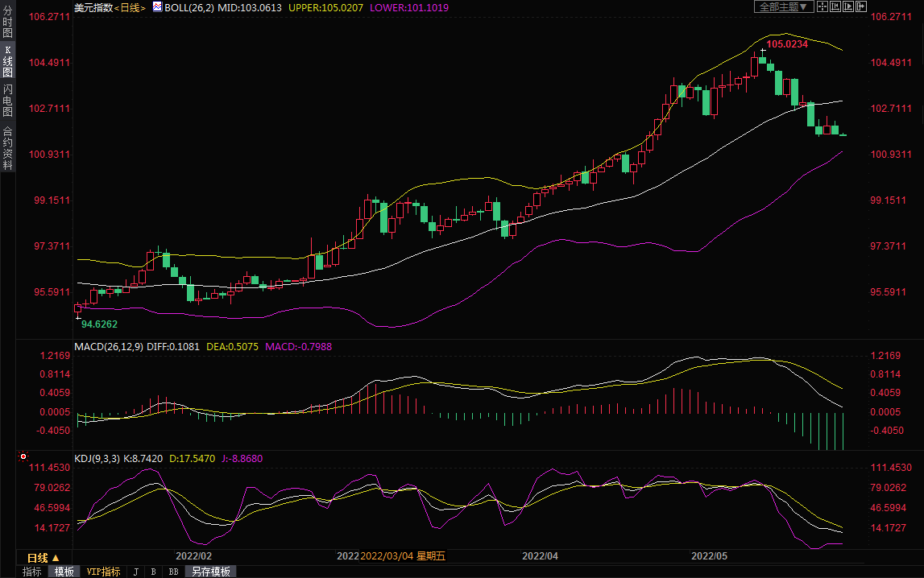This screenshot has height=578, width=924.
Task: Toggle the J template button
Action: click(x=135, y=572)
